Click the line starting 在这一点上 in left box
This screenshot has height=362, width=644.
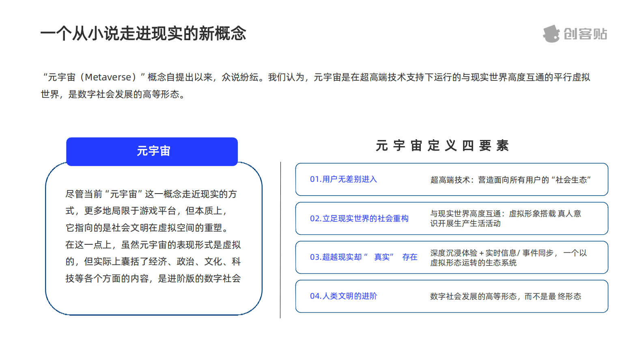(x=153, y=245)
